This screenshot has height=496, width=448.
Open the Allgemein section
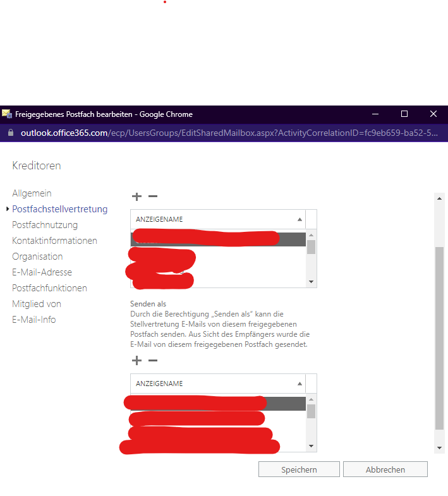pos(32,193)
